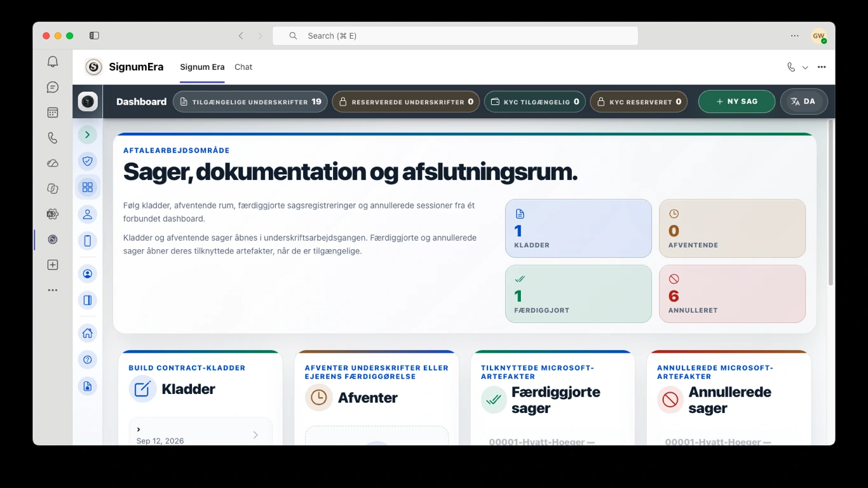Expand the call options dropdown arrow
Viewport: 868px width, 488px height.
[x=805, y=67]
